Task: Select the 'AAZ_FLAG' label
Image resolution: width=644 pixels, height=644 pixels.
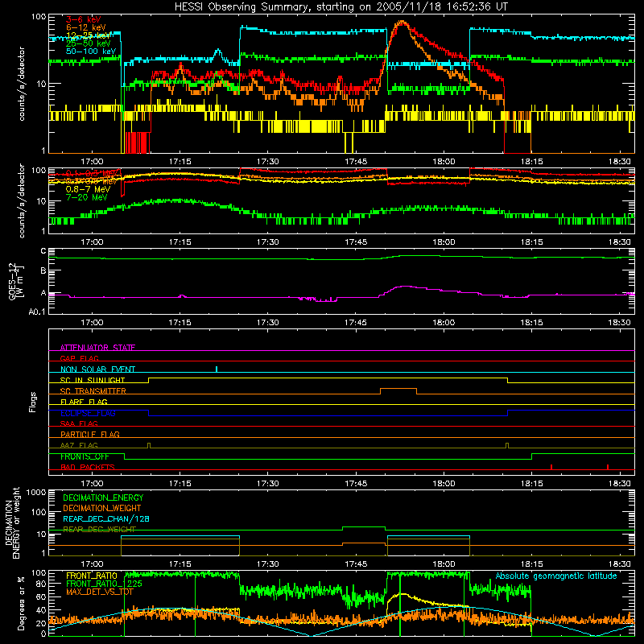Action: click(79, 445)
